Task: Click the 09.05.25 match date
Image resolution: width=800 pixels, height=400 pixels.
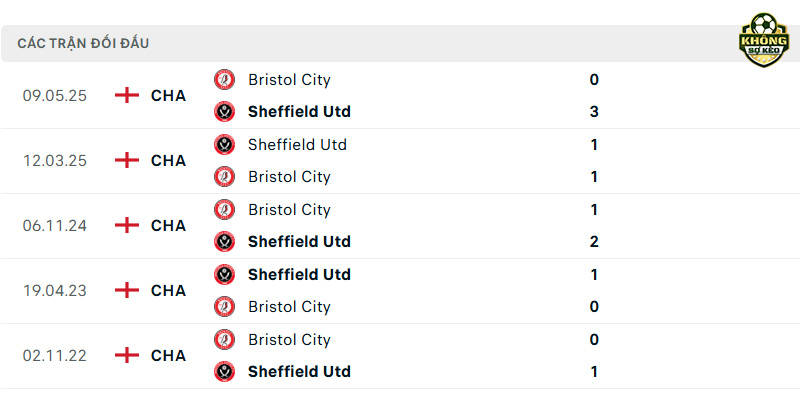Action: pos(55,96)
